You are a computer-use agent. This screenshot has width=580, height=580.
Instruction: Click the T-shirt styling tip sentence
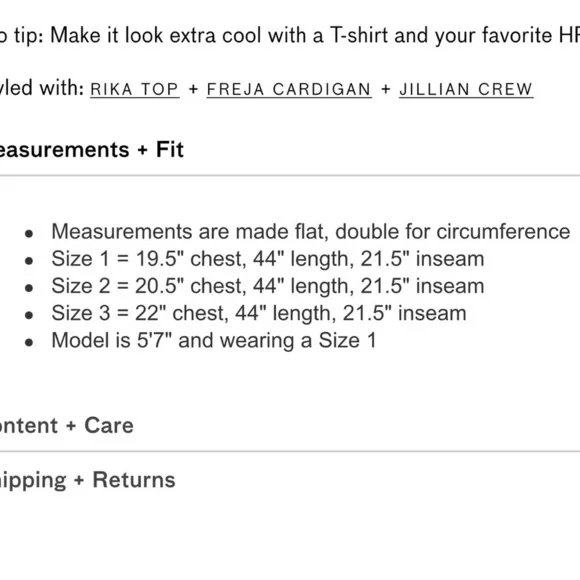[x=290, y=36]
